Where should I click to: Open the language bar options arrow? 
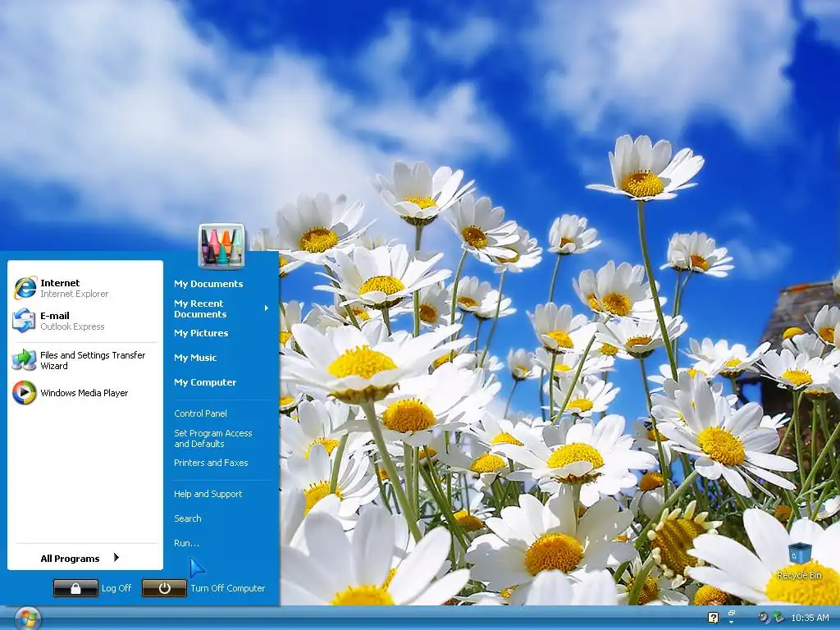coord(731,622)
